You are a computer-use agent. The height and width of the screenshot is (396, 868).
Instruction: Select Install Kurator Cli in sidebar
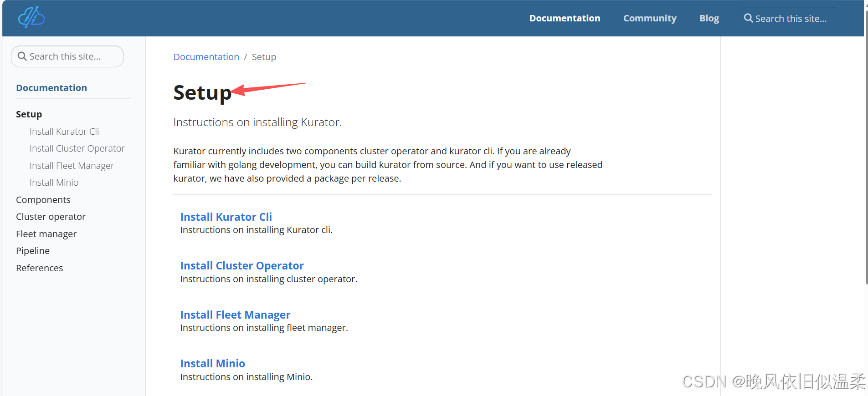(x=64, y=132)
